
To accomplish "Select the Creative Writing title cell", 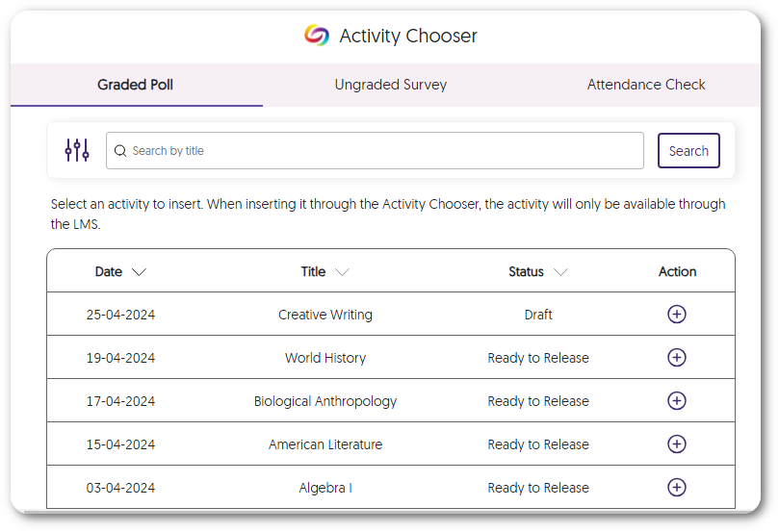I will pyautogui.click(x=325, y=315).
